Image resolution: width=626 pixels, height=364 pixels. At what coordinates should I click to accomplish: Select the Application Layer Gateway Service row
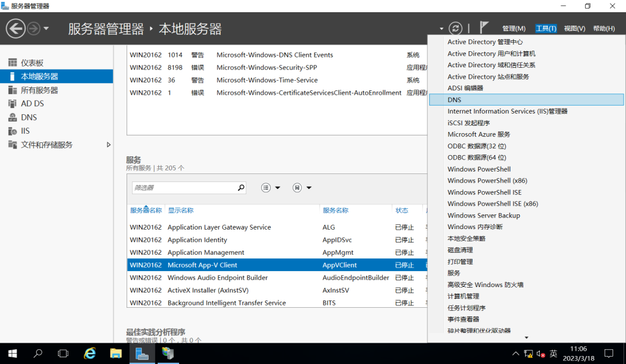click(277, 227)
